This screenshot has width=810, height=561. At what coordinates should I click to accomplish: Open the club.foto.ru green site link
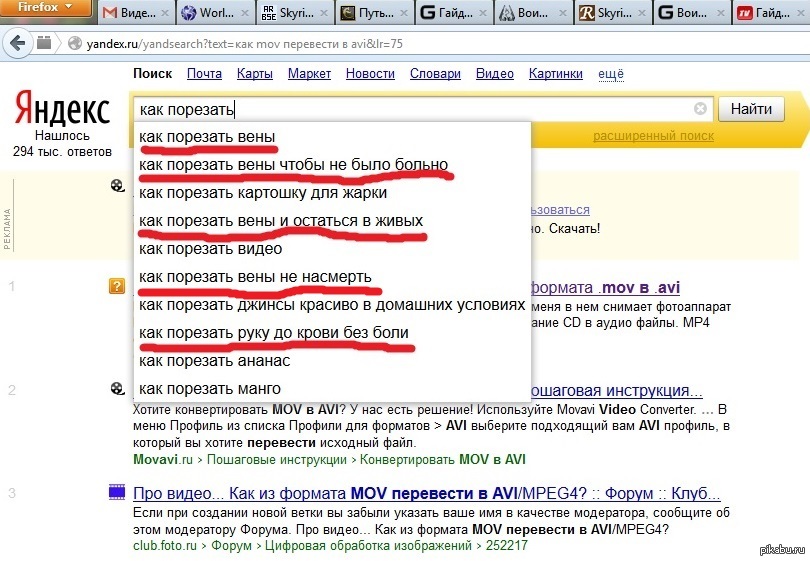point(165,546)
